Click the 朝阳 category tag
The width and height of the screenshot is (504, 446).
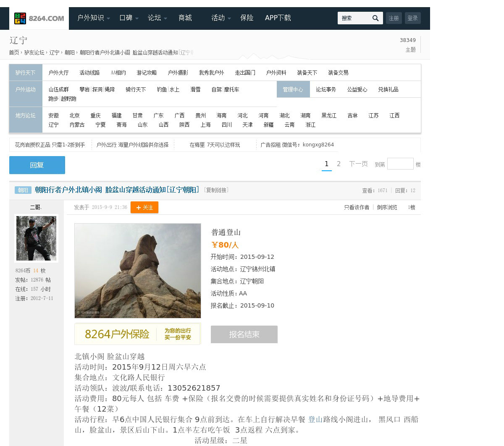[23, 190]
